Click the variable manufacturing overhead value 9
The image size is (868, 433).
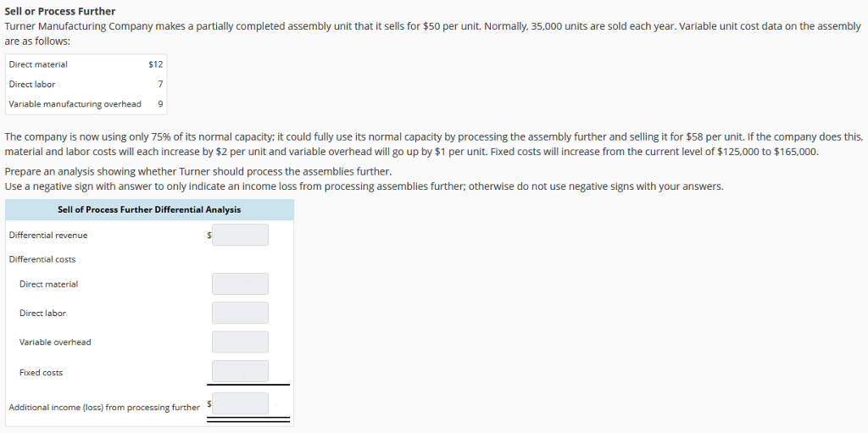coord(160,104)
